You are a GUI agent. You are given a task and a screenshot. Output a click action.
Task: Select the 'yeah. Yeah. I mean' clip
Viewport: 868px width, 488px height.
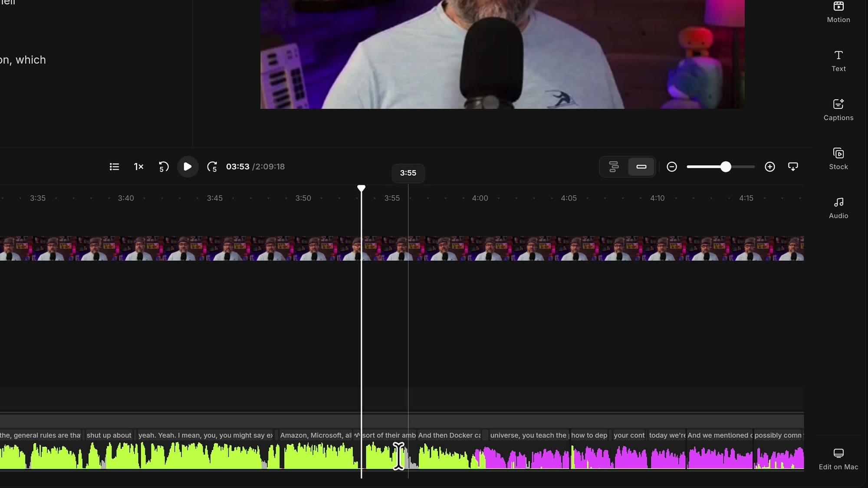pos(205,435)
